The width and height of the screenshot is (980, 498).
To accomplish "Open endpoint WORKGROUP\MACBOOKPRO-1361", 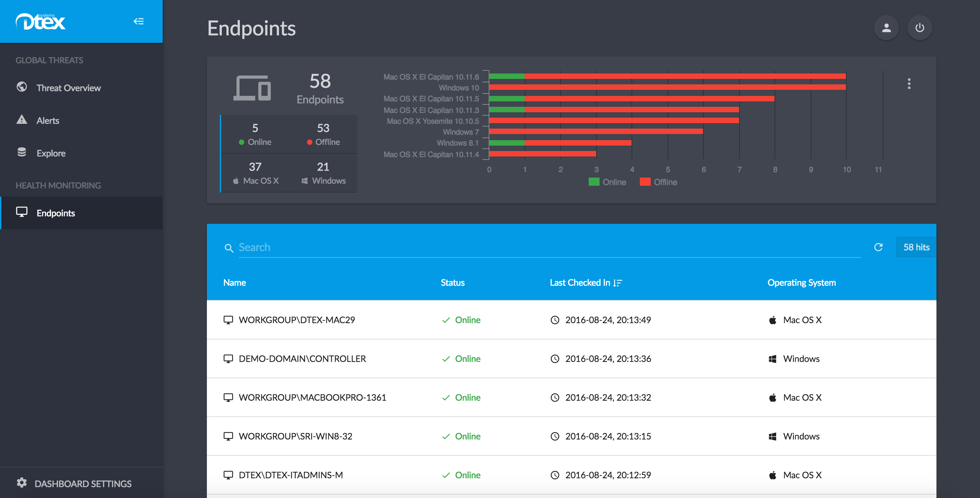I will click(x=312, y=398).
